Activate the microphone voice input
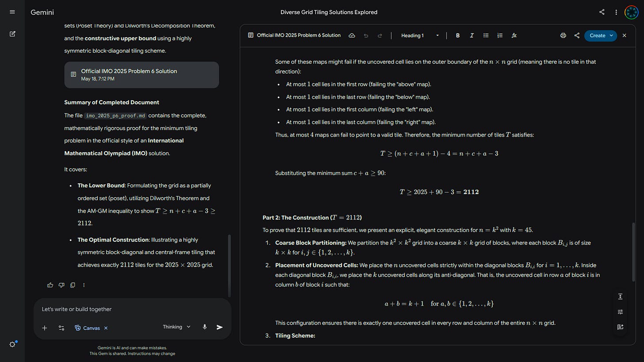 tap(204, 327)
